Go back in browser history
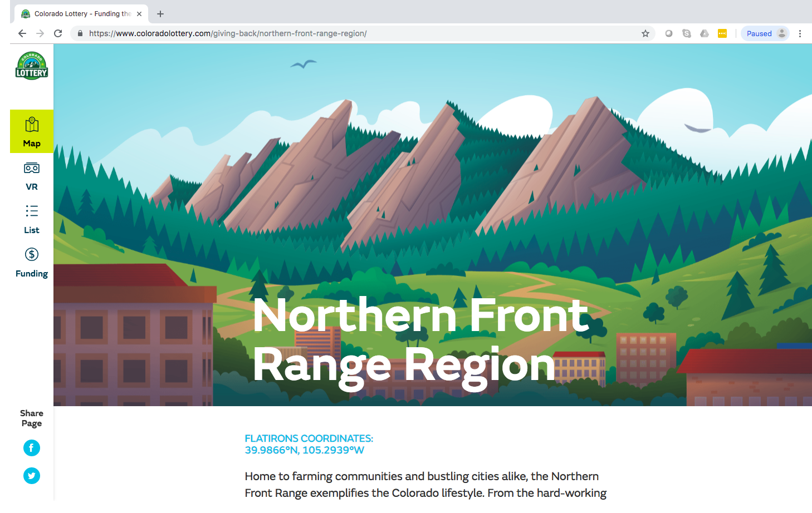Screen dimensions: 812x513 click(22, 33)
